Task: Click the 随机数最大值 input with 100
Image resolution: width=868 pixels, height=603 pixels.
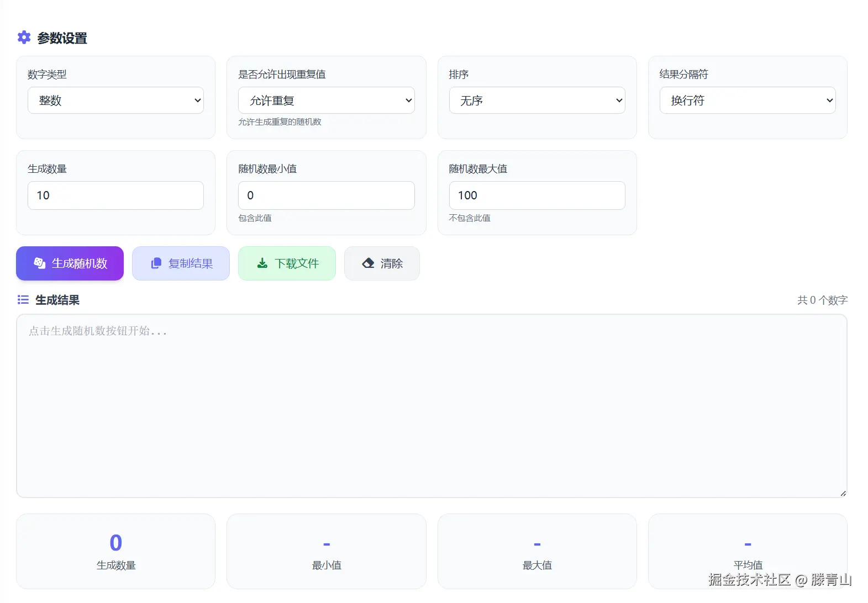Action: click(x=537, y=195)
